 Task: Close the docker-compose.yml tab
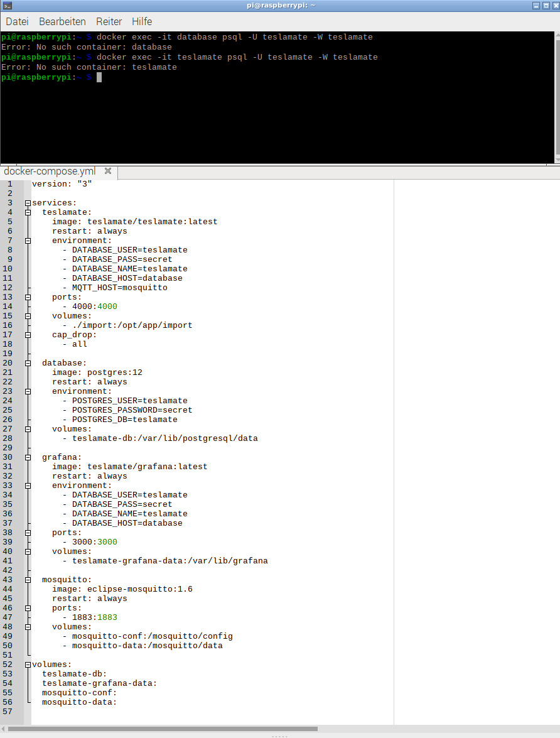108,171
